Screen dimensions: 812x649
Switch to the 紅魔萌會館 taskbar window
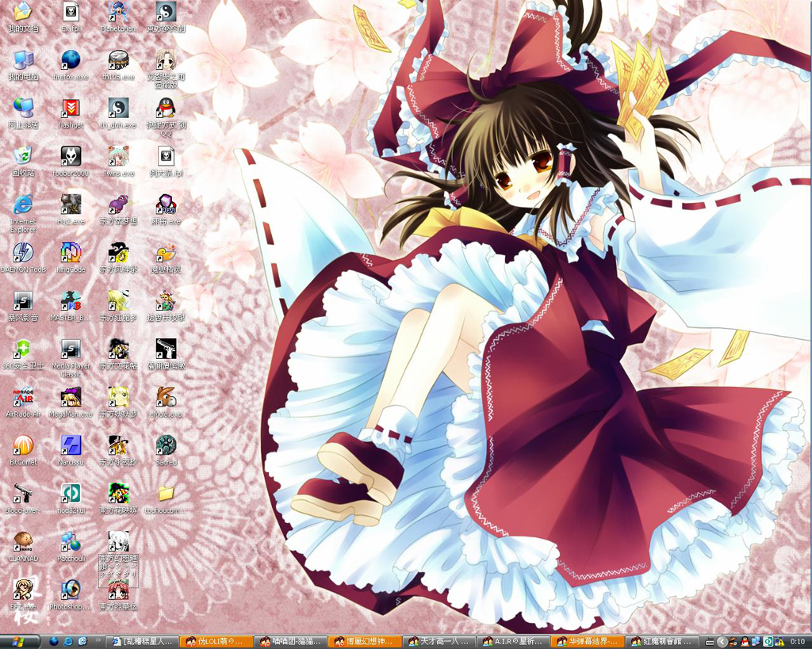[661, 642]
